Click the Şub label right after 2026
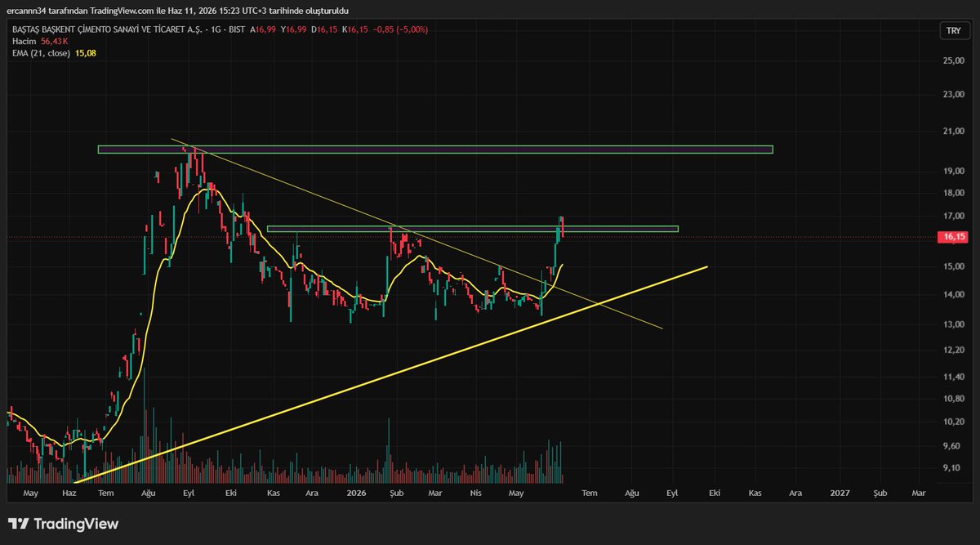This screenshot has height=545, width=980. [397, 494]
